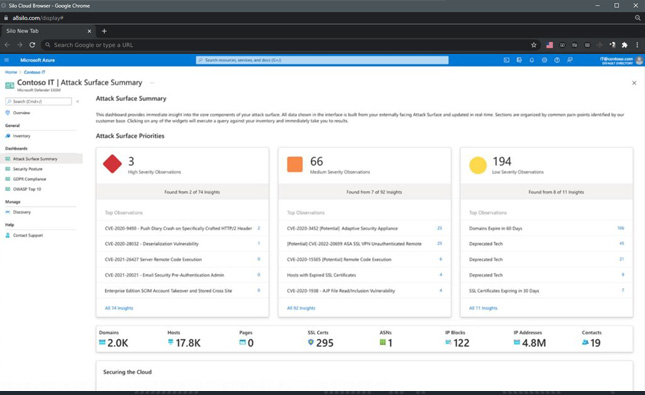This screenshot has height=395, width=645.
Task: Click the IP Blocks 122 value
Action: [x=461, y=343]
